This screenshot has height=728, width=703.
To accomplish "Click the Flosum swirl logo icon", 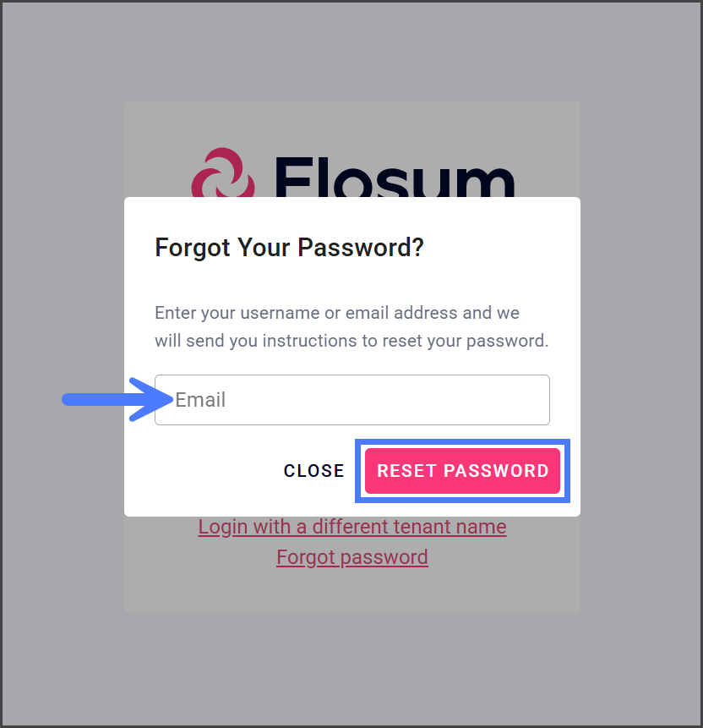I will pyautogui.click(x=223, y=175).
